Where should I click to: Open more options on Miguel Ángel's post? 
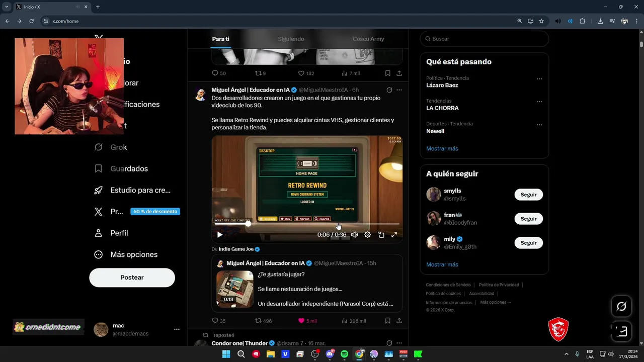tap(399, 90)
